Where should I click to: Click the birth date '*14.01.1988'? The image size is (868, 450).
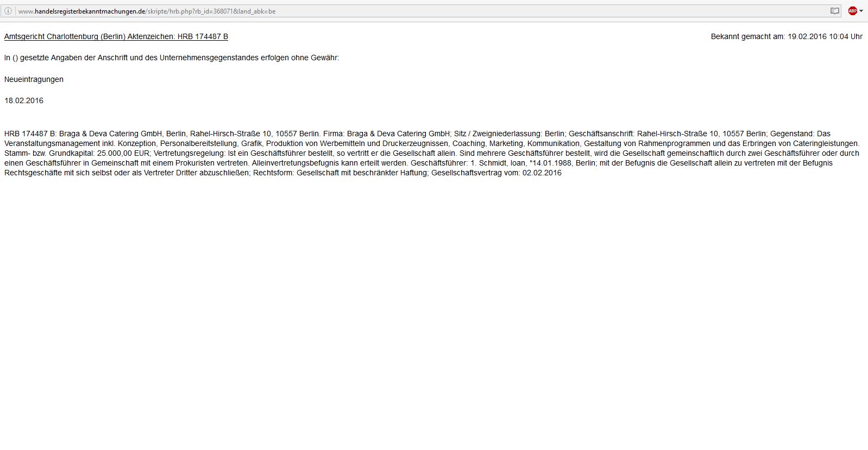pos(551,163)
